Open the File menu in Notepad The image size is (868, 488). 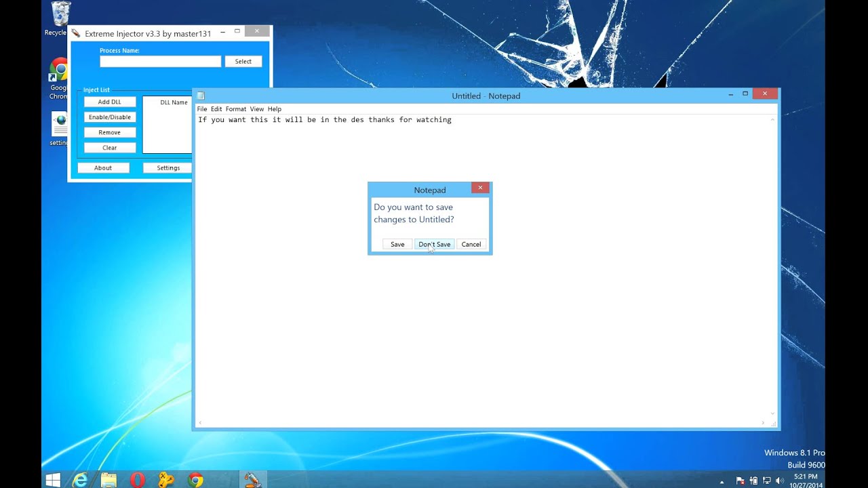click(x=202, y=109)
